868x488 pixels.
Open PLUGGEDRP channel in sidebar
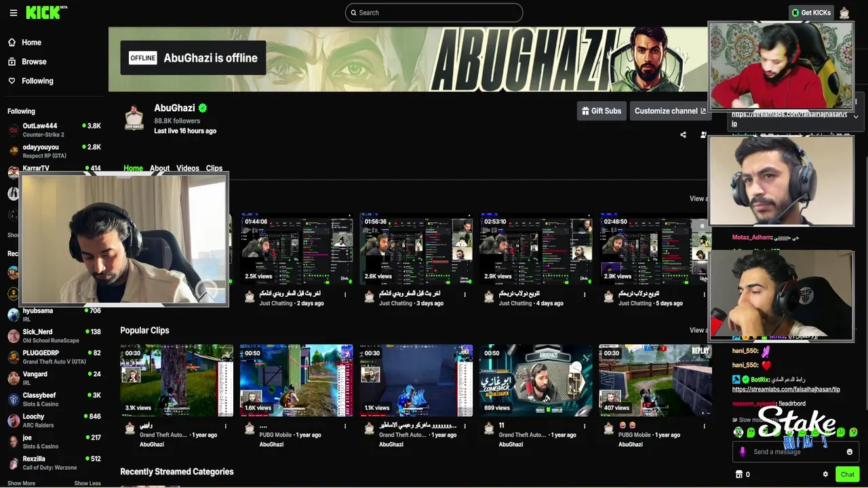pos(54,357)
